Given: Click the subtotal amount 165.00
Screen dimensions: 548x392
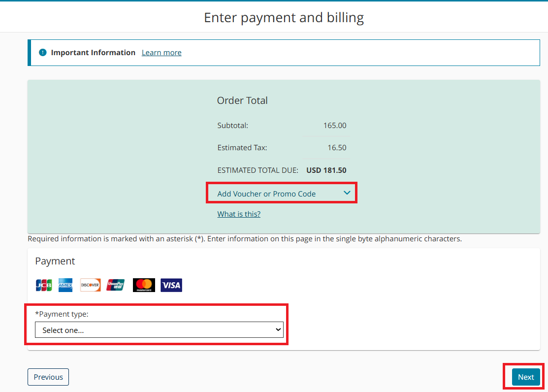Looking at the screenshot, I should [334, 126].
